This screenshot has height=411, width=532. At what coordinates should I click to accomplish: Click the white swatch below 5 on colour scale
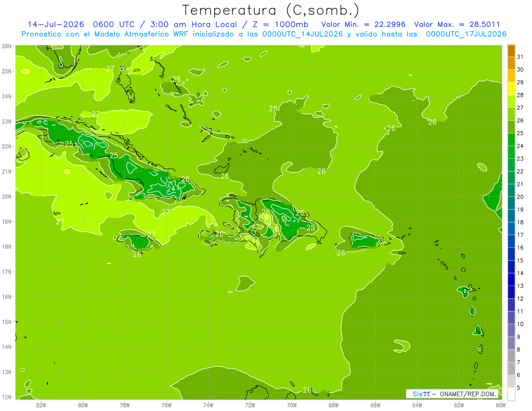(x=511, y=393)
